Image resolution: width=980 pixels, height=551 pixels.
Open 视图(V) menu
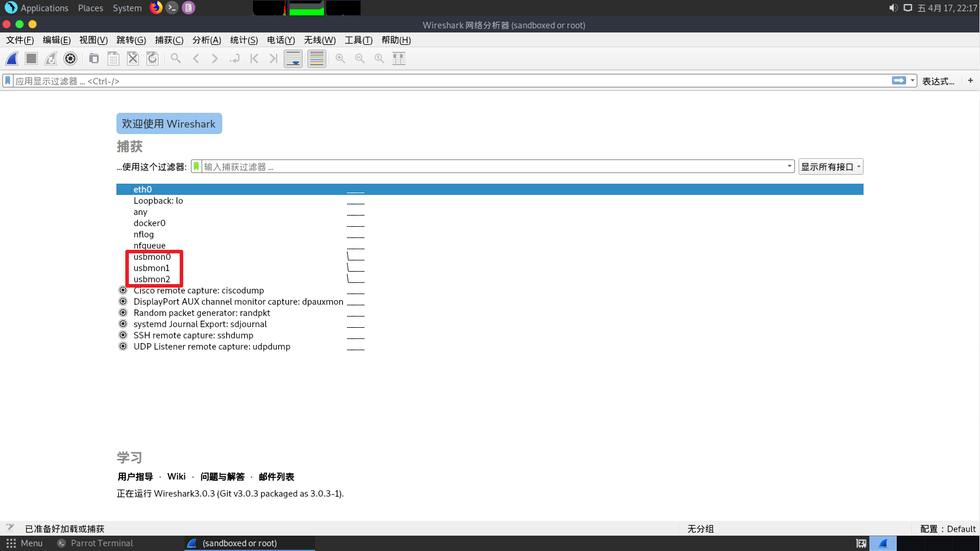[x=93, y=40]
